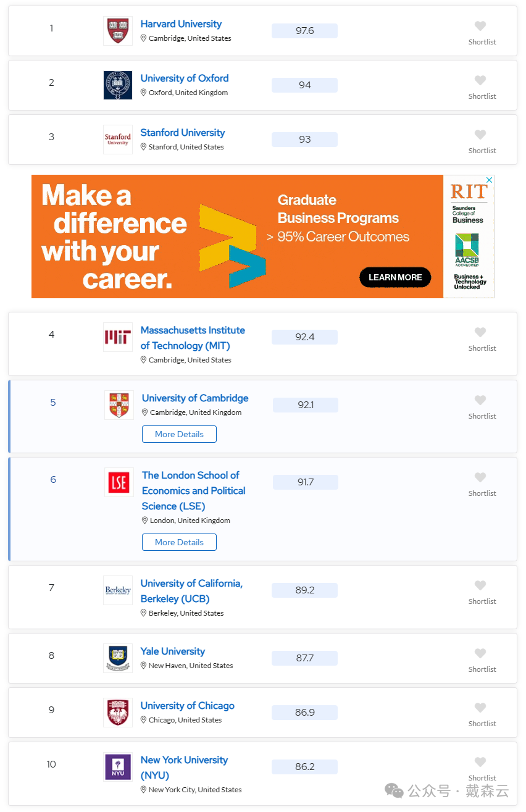Add Stanford University to shortlist

480,135
